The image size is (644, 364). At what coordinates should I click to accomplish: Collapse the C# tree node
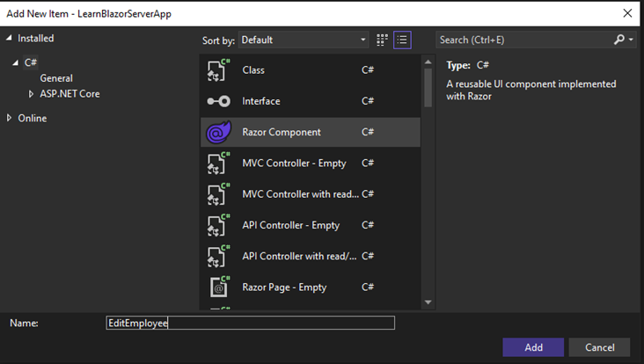click(16, 62)
